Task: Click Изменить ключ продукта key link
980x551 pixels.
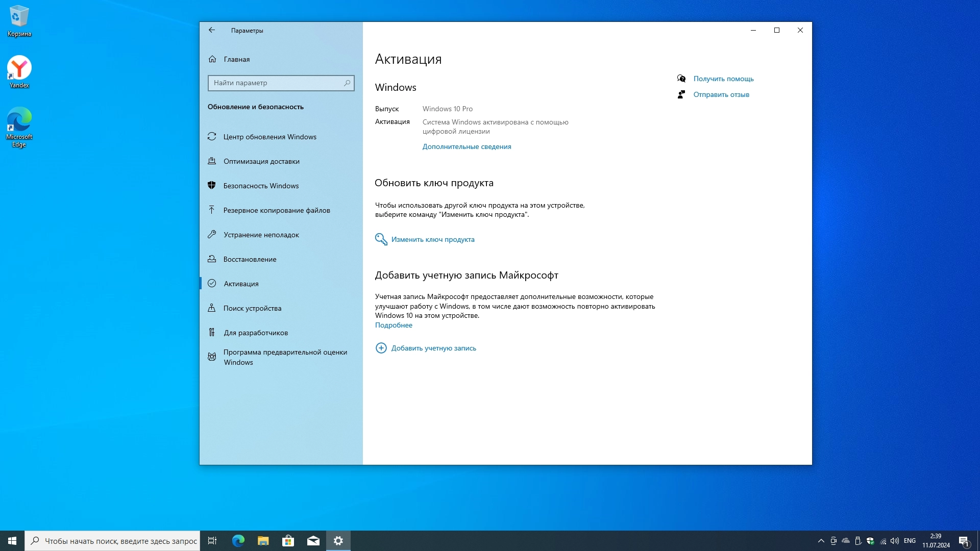Action: [432, 239]
